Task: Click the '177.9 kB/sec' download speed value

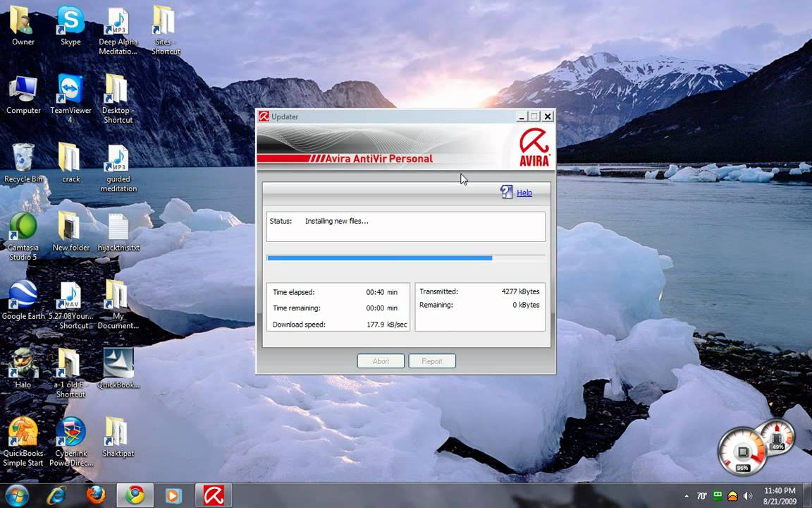Action: click(387, 325)
